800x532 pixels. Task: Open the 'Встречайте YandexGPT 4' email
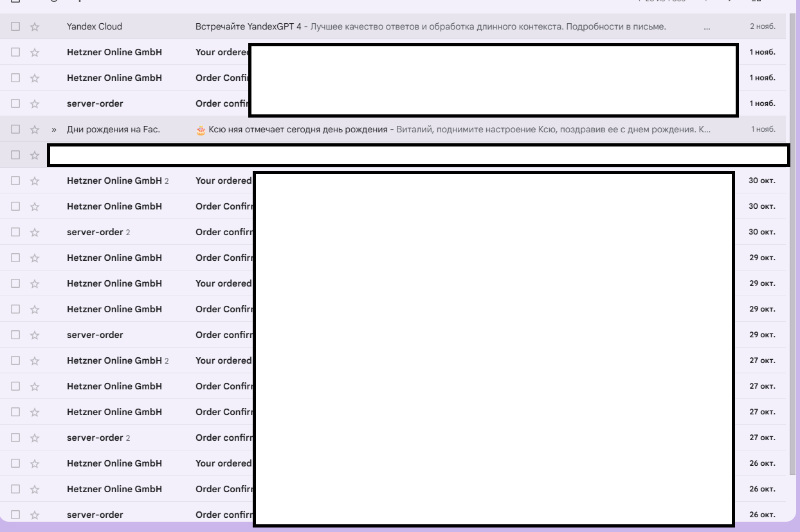(x=248, y=26)
